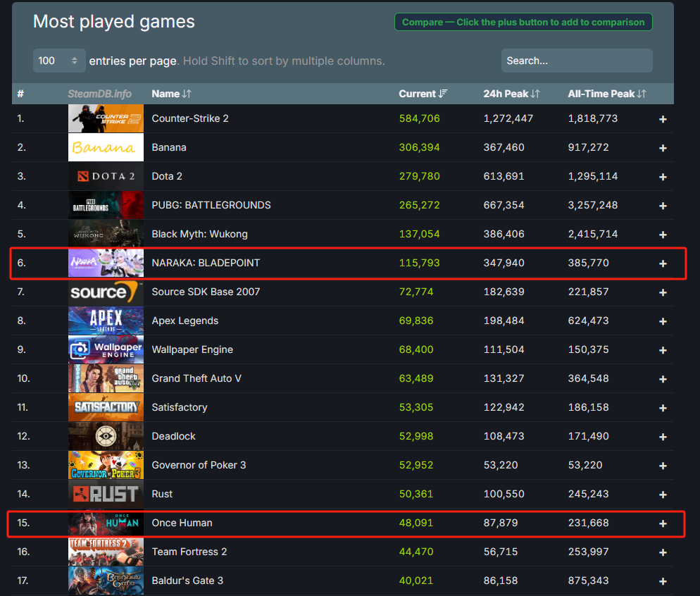Open Governor of Poker 3 link

tap(199, 465)
